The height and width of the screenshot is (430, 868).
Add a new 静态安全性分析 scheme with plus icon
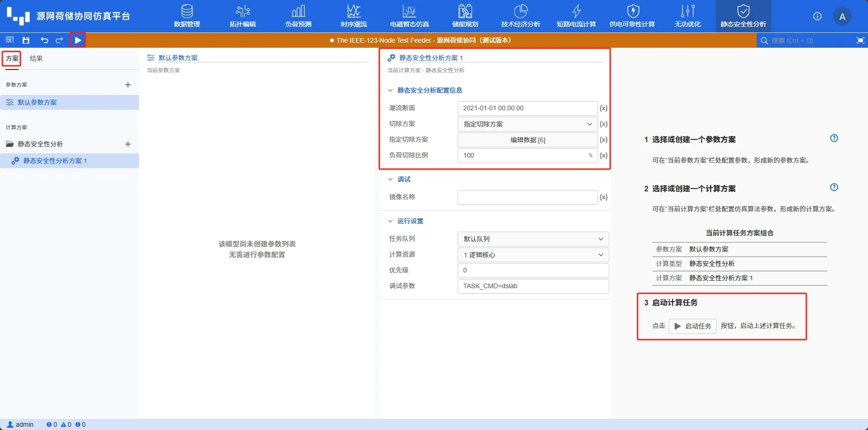coord(128,144)
